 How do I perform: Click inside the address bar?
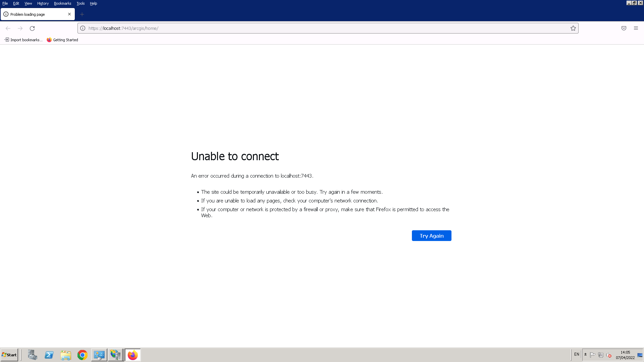(235, 28)
